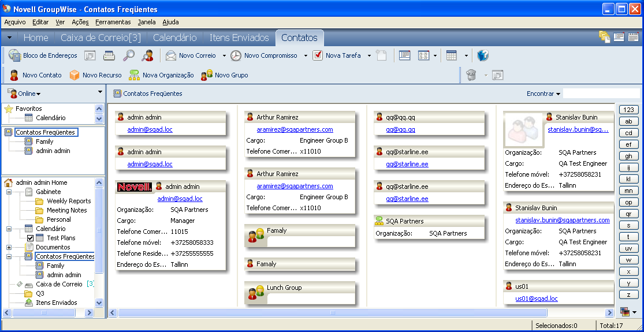Open the navigation bar dropdown arrow left of Home

point(9,38)
